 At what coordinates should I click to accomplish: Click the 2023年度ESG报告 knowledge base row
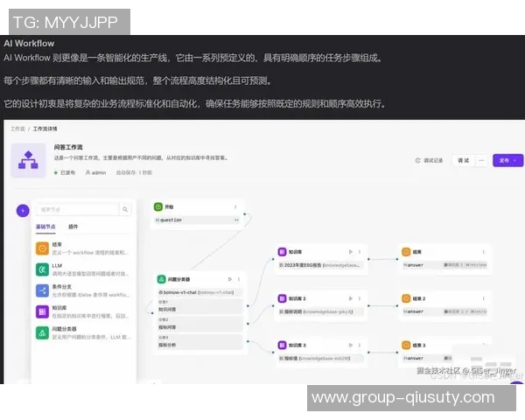point(321,265)
